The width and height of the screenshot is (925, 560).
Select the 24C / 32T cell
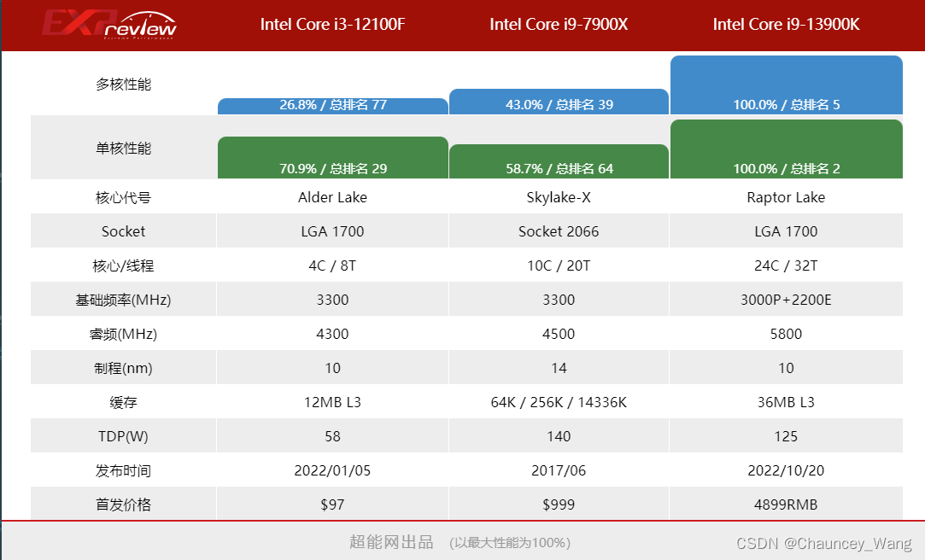coord(786,265)
